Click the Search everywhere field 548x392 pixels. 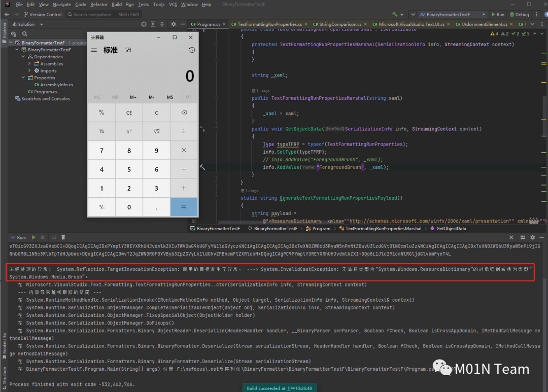[103, 14]
